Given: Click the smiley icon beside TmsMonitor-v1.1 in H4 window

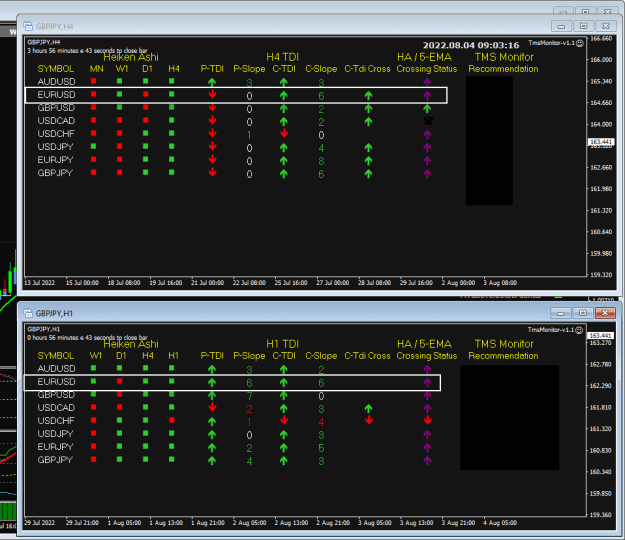Looking at the screenshot, I should (580, 43).
